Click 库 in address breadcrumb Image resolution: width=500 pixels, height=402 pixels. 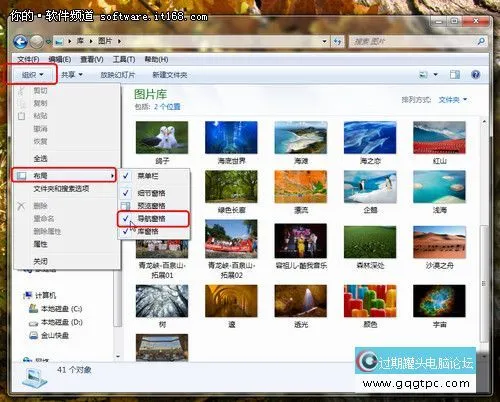click(80, 41)
